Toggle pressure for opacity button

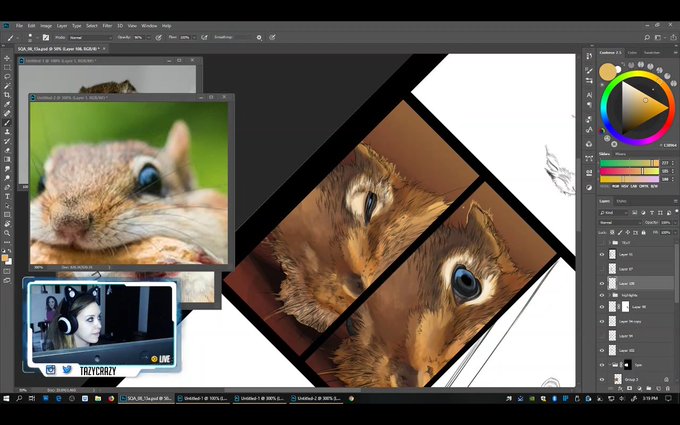[159, 38]
